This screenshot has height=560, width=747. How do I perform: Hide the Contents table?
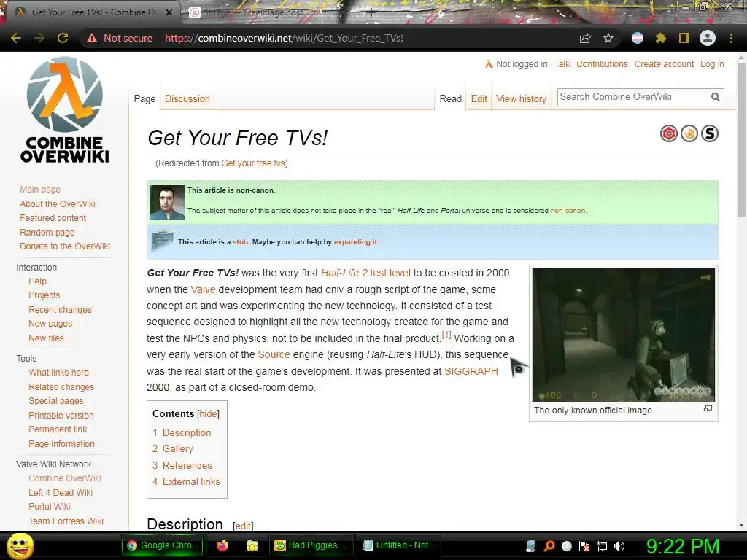tap(208, 414)
